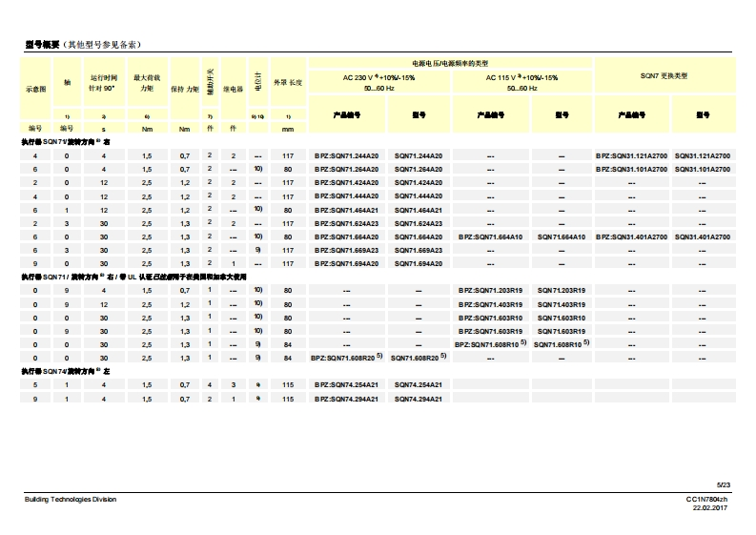The width and height of the screenshot is (756, 535).
Task: Click product number BPZ:SQN71.203R19
Action: click(x=491, y=290)
